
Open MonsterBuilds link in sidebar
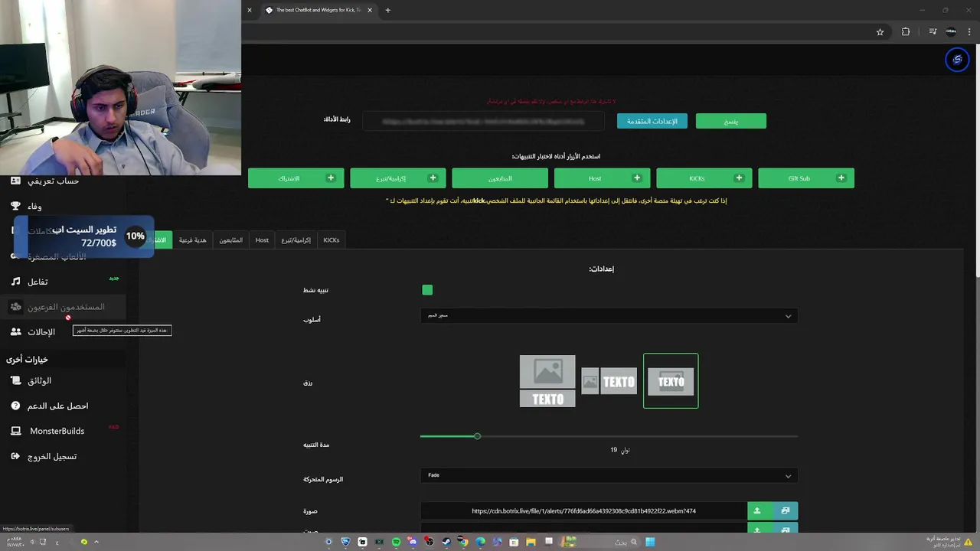57,431
